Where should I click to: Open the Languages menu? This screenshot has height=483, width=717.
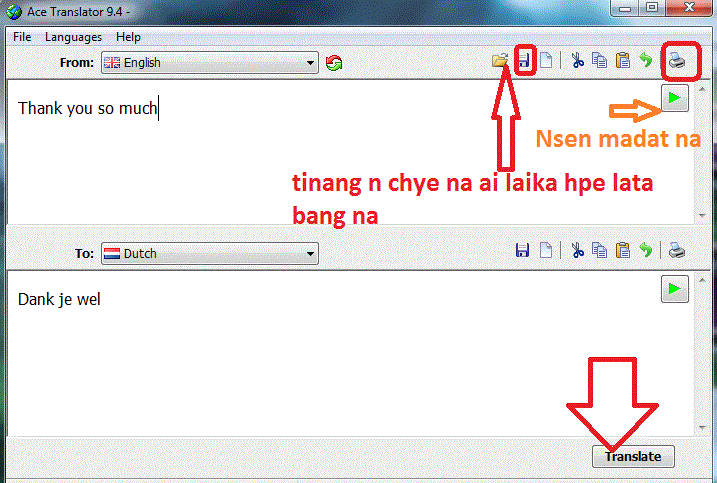pyautogui.click(x=73, y=37)
